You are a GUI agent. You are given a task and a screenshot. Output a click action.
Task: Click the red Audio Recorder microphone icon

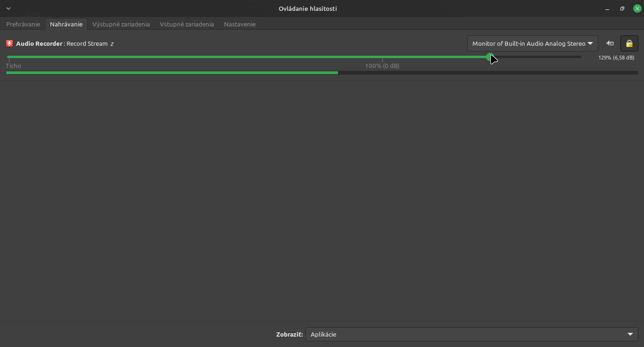pos(9,43)
